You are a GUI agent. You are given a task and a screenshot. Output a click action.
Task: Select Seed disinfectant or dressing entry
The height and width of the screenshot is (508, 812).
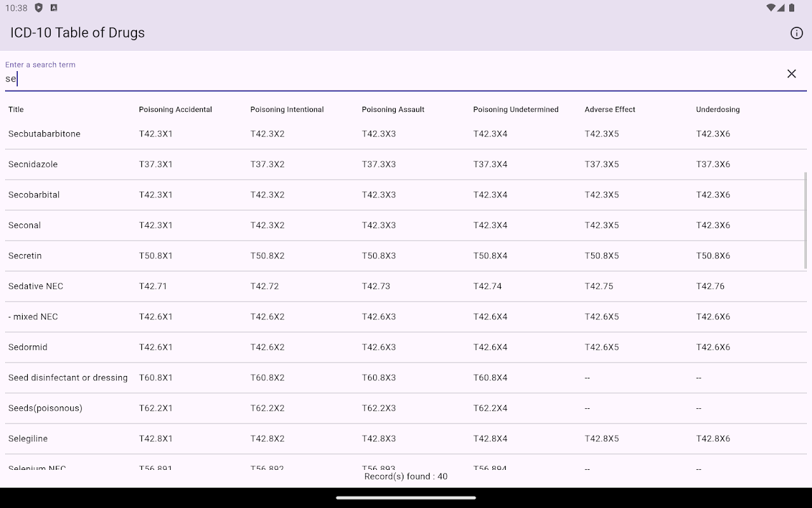coord(68,378)
